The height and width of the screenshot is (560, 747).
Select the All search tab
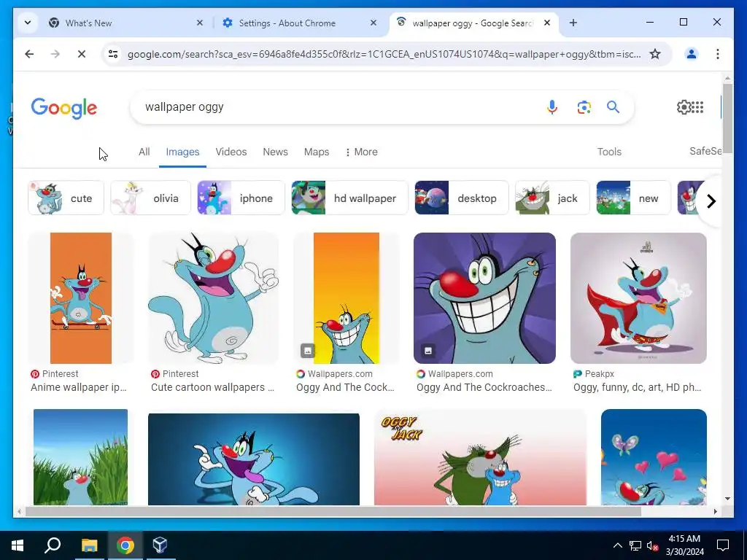point(144,152)
